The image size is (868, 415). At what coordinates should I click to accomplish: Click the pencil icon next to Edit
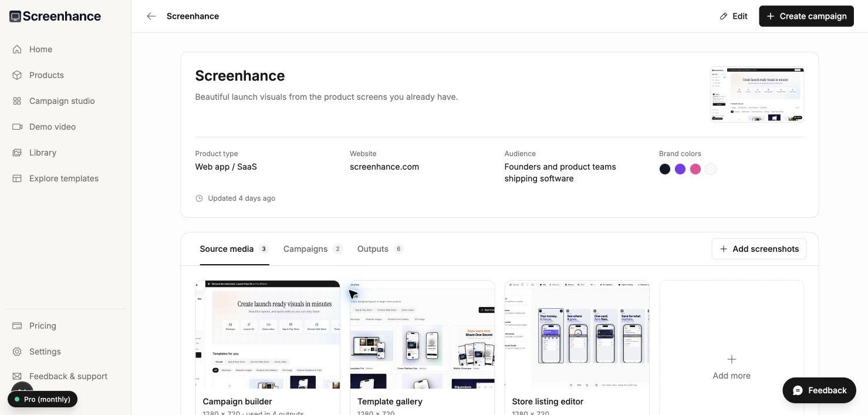724,16
